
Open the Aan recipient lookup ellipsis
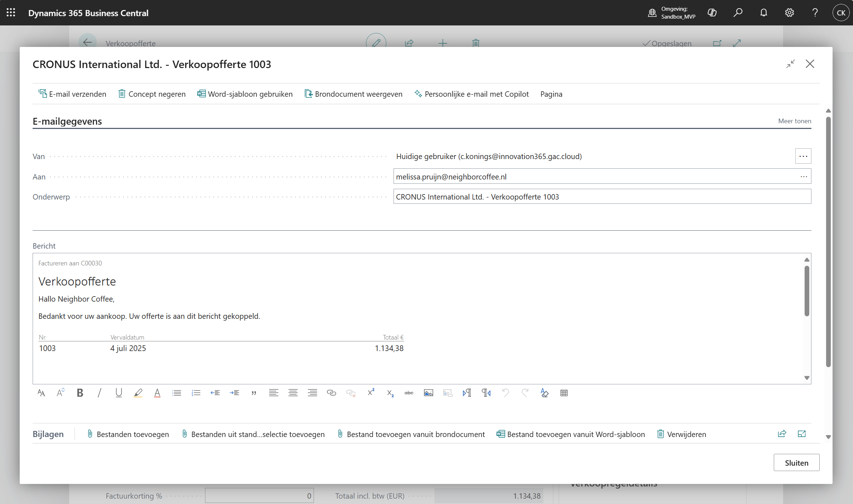(x=804, y=177)
